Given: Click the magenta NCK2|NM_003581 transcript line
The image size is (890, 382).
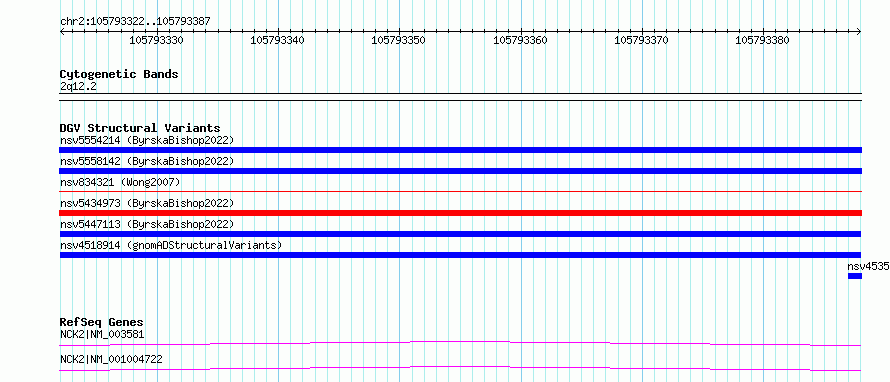Looking at the screenshot, I should pos(460,343).
